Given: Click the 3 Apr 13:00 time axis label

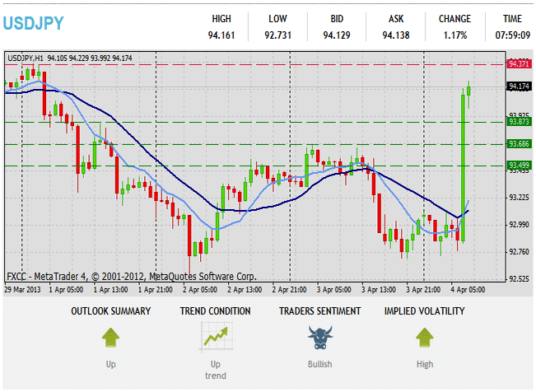Looking at the screenshot, I should 379,289.
